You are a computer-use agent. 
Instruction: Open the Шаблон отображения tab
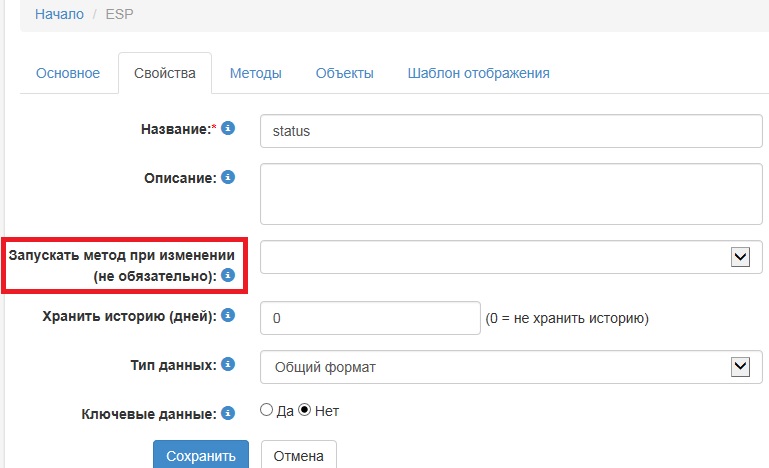point(478,73)
